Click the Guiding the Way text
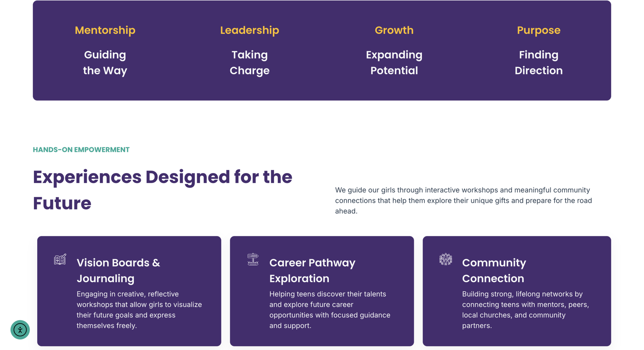 point(105,63)
